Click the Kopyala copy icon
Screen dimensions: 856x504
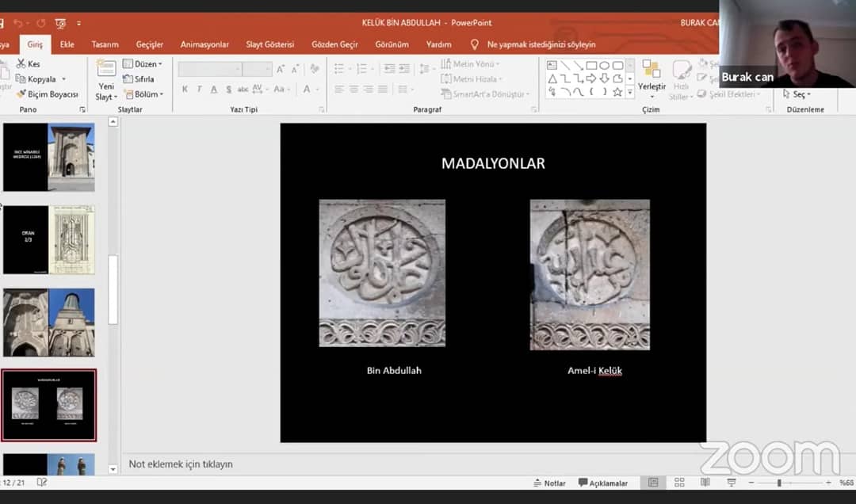[x=21, y=79]
